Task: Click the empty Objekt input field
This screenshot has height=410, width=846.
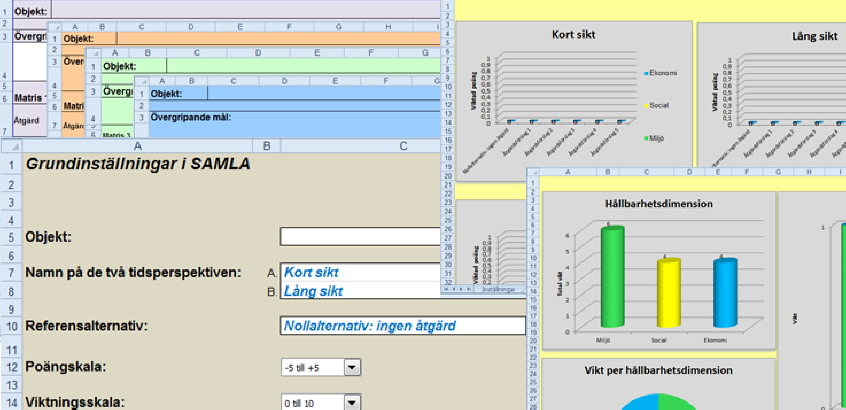Action: click(x=361, y=236)
